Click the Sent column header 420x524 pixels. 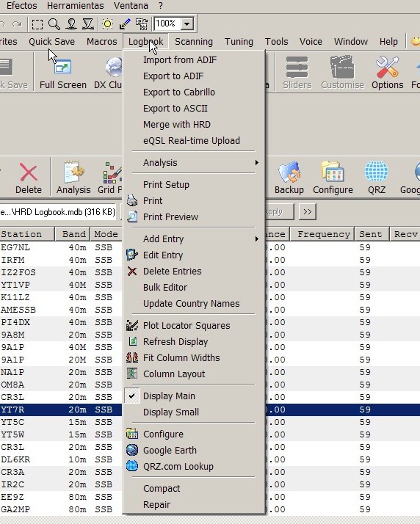pos(372,234)
